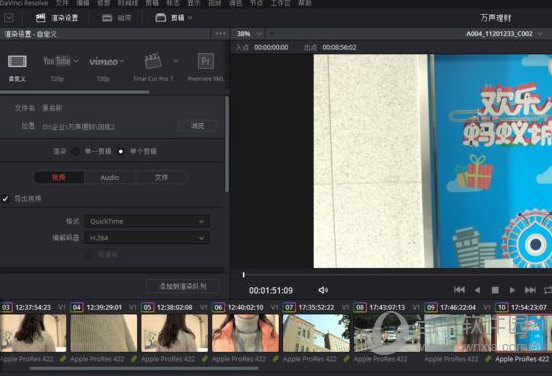552x376 pixels.
Task: Open the DaVinci Resolve application menu
Action: pyautogui.click(x=24, y=3)
